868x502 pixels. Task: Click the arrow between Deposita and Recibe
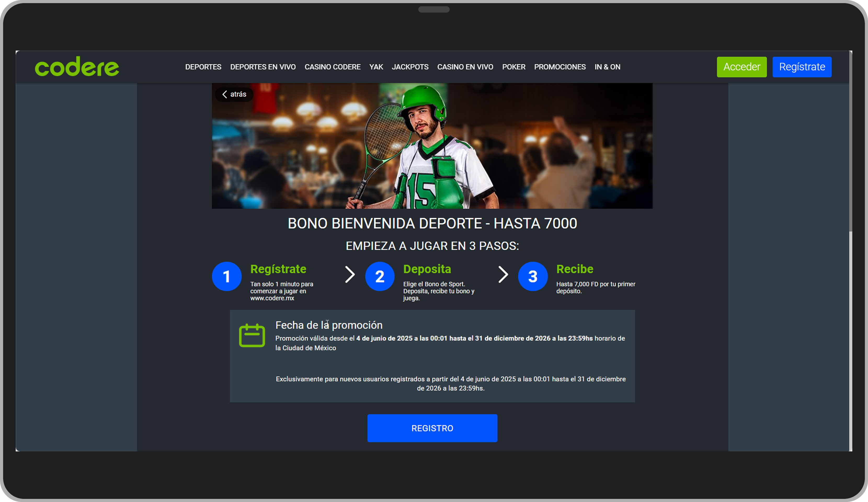(503, 274)
